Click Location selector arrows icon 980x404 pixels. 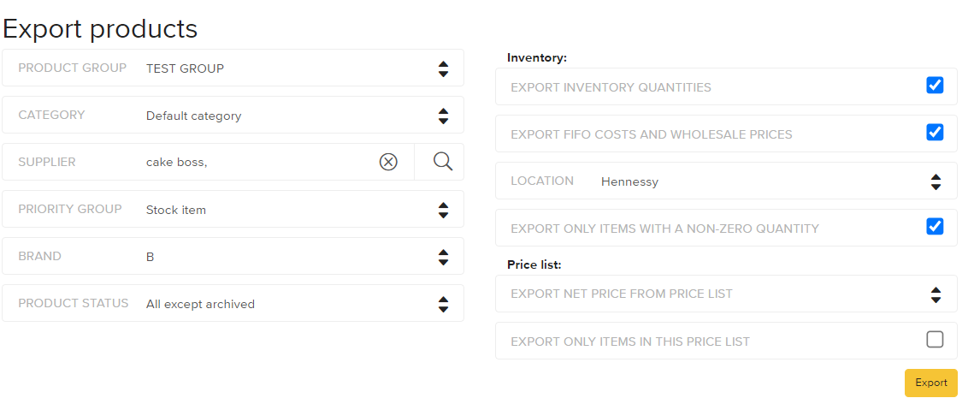(x=936, y=182)
